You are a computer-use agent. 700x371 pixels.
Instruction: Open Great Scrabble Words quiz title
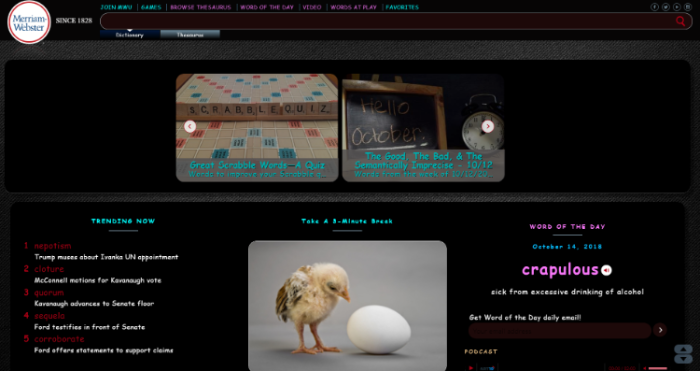tap(257, 165)
